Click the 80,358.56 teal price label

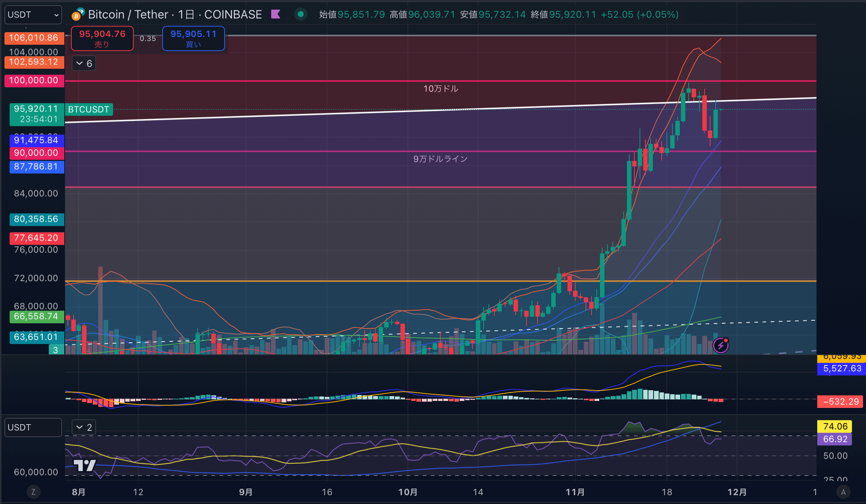[36, 219]
